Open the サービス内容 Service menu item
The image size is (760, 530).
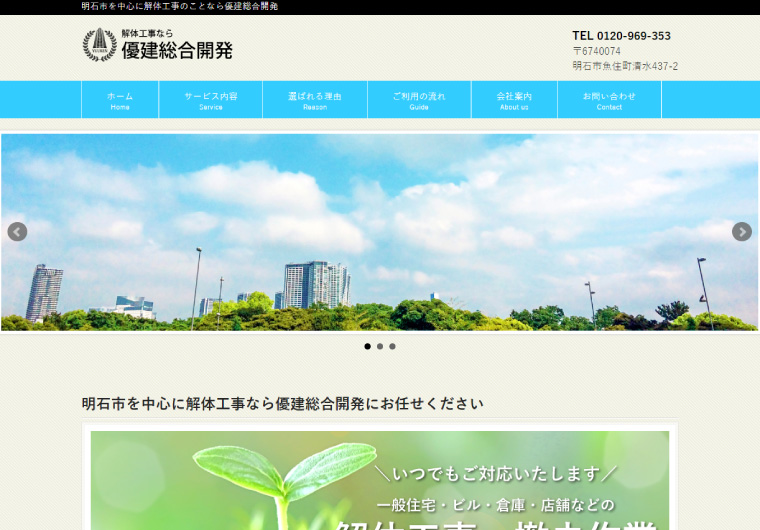211,100
